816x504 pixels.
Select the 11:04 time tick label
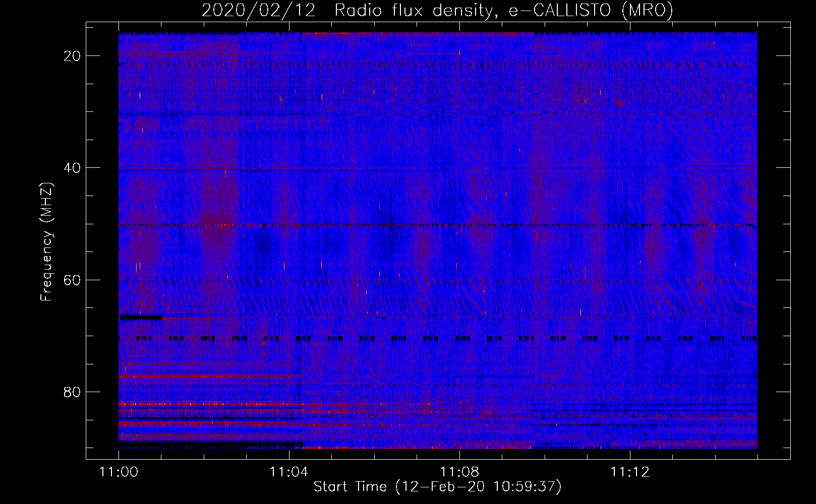[x=289, y=472]
